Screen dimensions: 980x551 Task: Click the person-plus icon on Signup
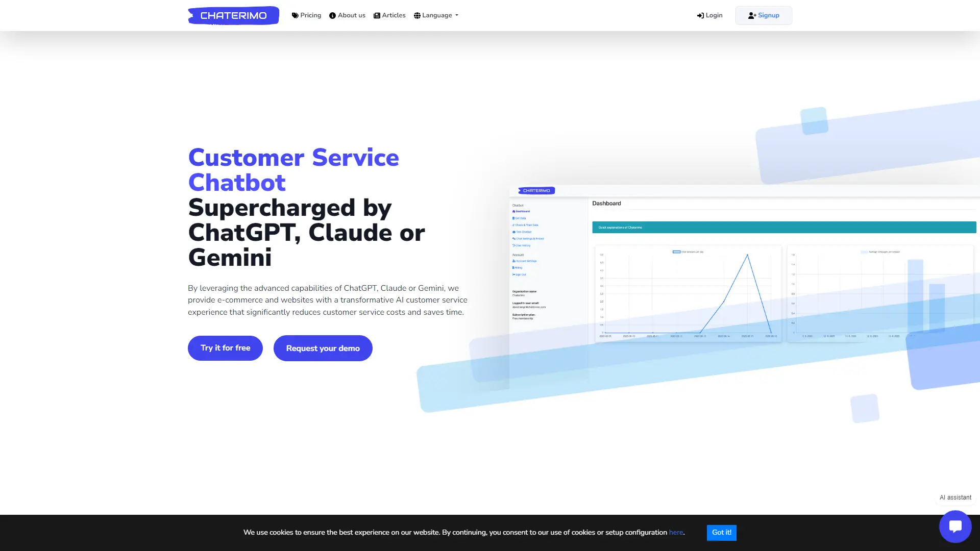tap(751, 15)
